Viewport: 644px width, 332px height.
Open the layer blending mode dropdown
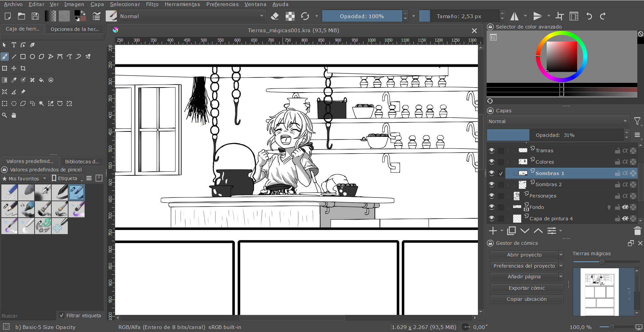[558, 121]
